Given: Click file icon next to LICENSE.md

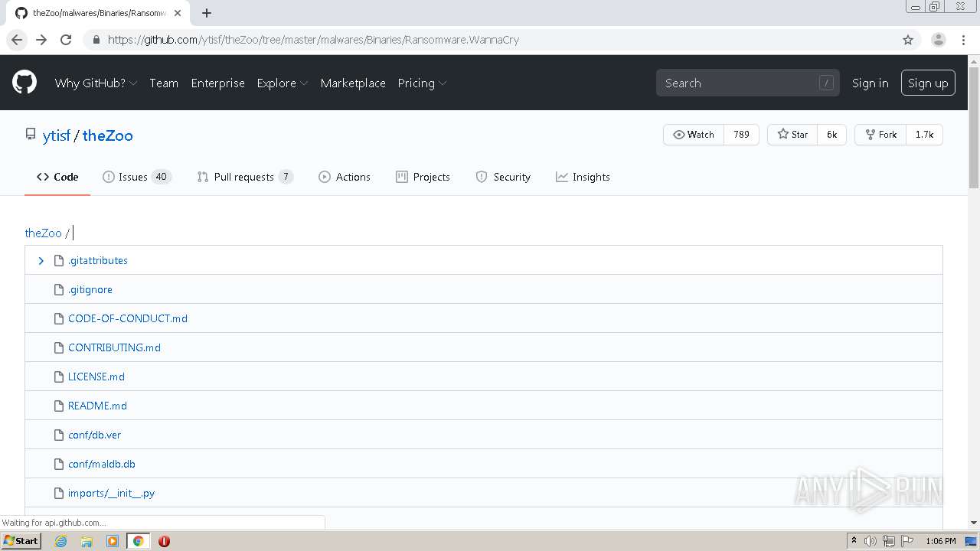Looking at the screenshot, I should 59,377.
